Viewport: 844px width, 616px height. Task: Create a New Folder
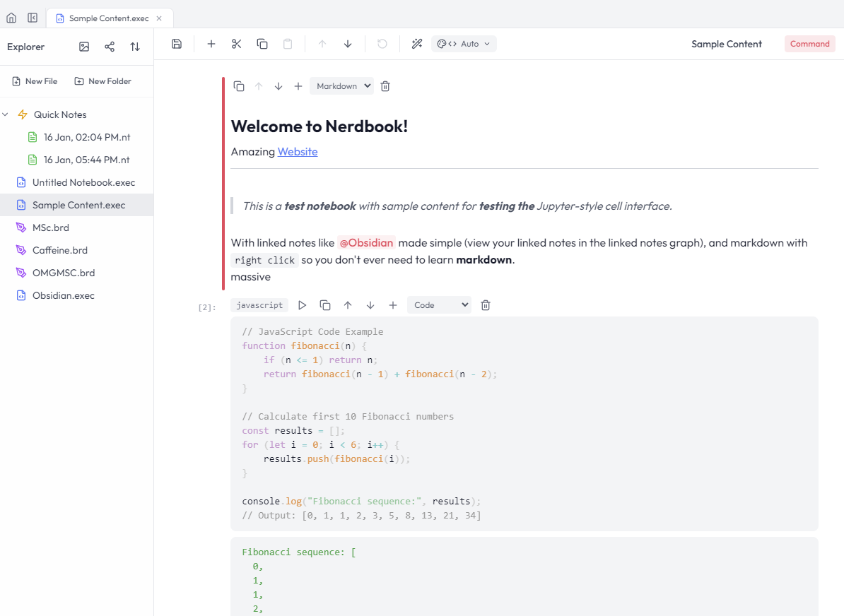102,81
